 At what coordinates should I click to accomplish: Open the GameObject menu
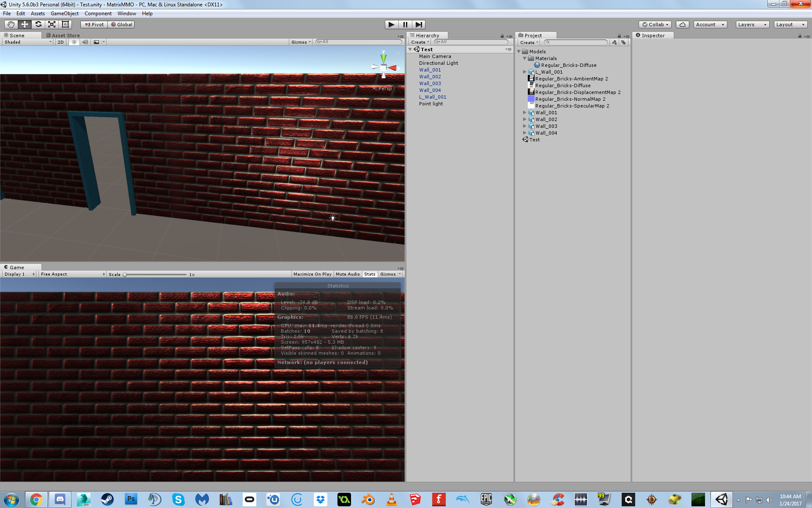pyautogui.click(x=64, y=14)
